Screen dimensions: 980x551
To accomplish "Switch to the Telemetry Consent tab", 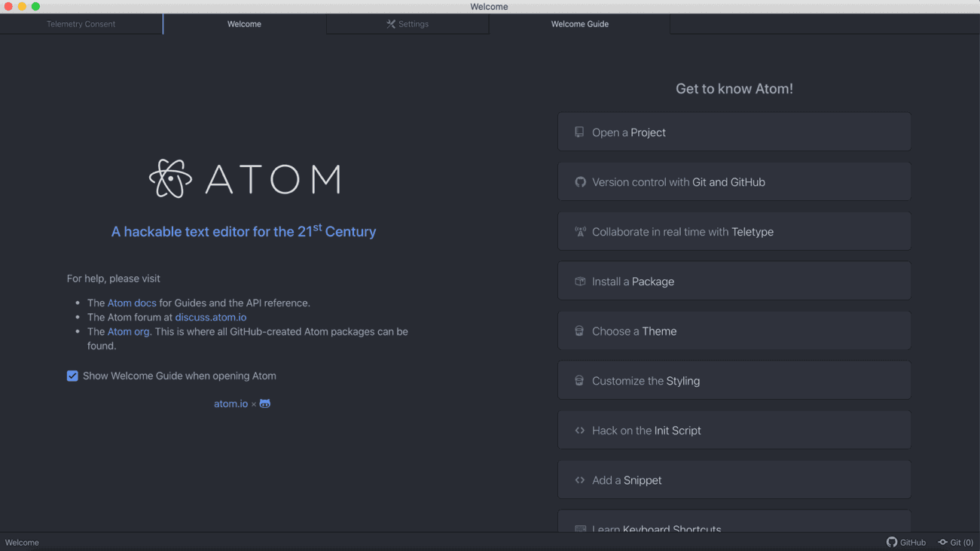I will pos(81,24).
